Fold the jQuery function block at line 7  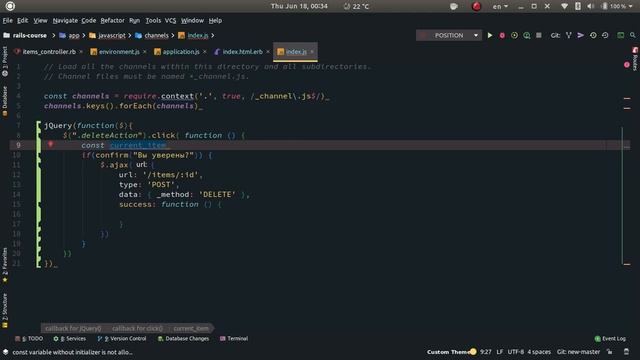39,125
